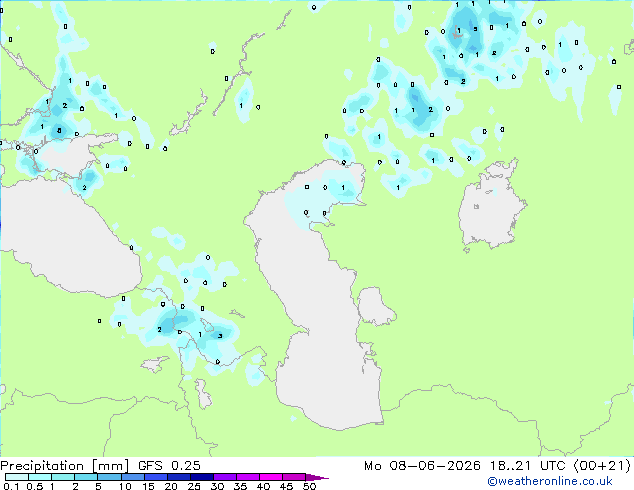The height and width of the screenshot is (490, 634).
Task: Pick the 15–20 mm legend color box
Action: click(155, 477)
